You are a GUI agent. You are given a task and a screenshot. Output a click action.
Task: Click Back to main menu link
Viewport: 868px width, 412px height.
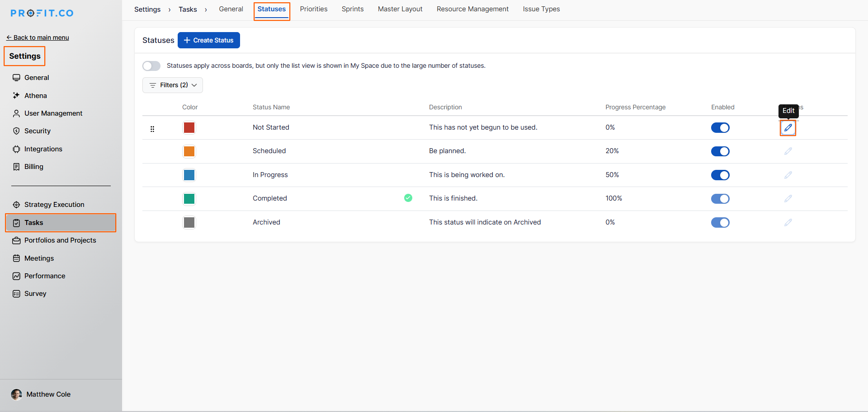tap(38, 37)
